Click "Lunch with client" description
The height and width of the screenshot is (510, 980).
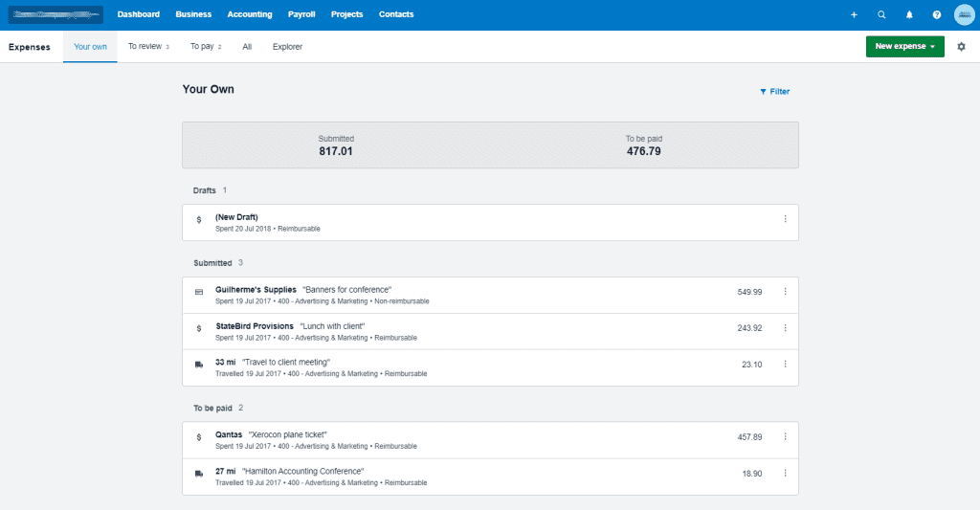(x=332, y=325)
